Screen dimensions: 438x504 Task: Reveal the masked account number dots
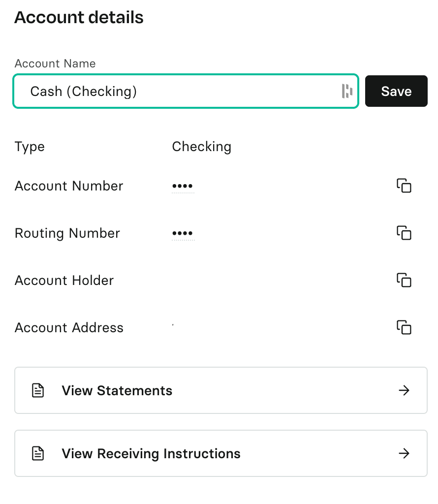pyautogui.click(x=183, y=187)
